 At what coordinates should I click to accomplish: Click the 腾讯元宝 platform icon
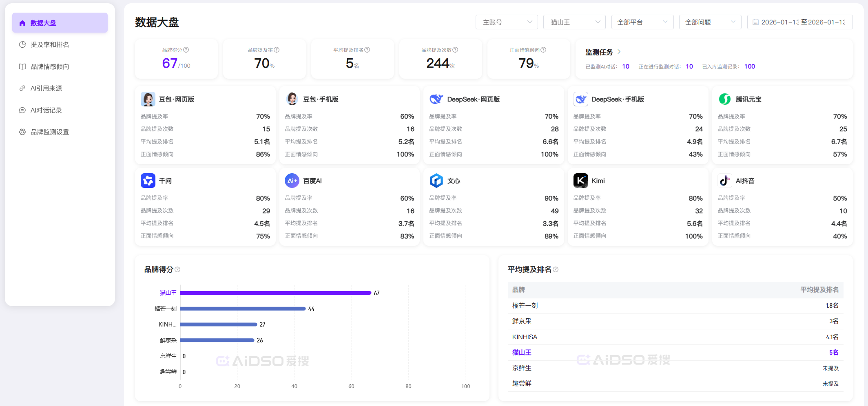coord(725,99)
